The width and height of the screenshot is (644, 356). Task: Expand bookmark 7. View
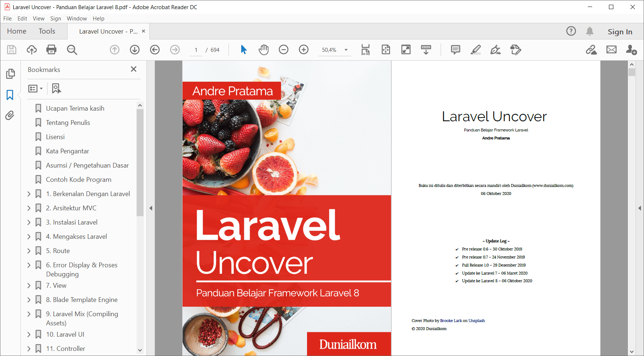coord(29,286)
